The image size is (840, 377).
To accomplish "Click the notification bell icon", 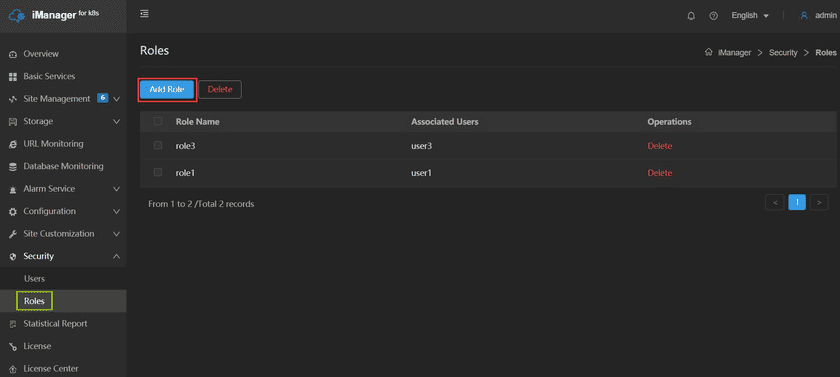I will 691,16.
